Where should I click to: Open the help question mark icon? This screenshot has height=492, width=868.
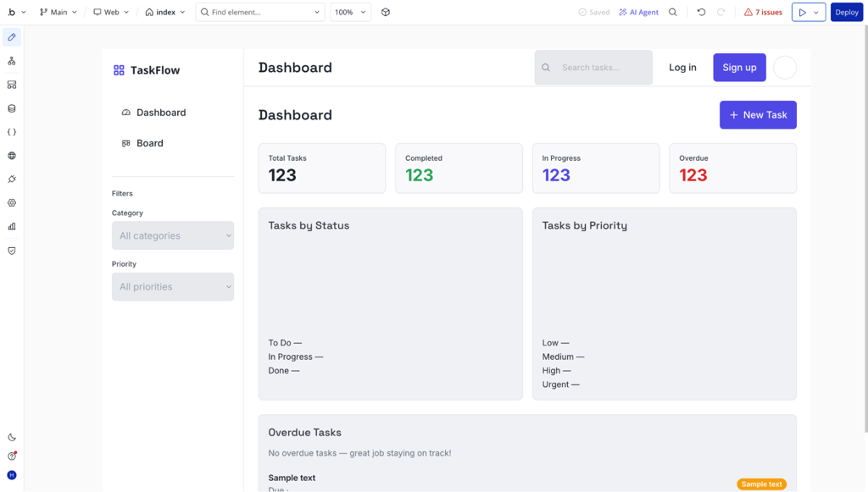point(12,456)
